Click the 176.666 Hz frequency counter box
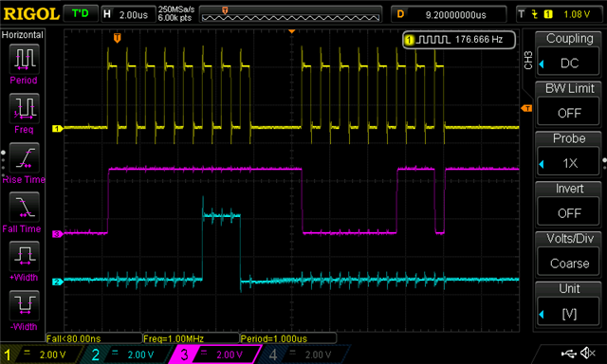The image size is (607, 364). pos(459,40)
